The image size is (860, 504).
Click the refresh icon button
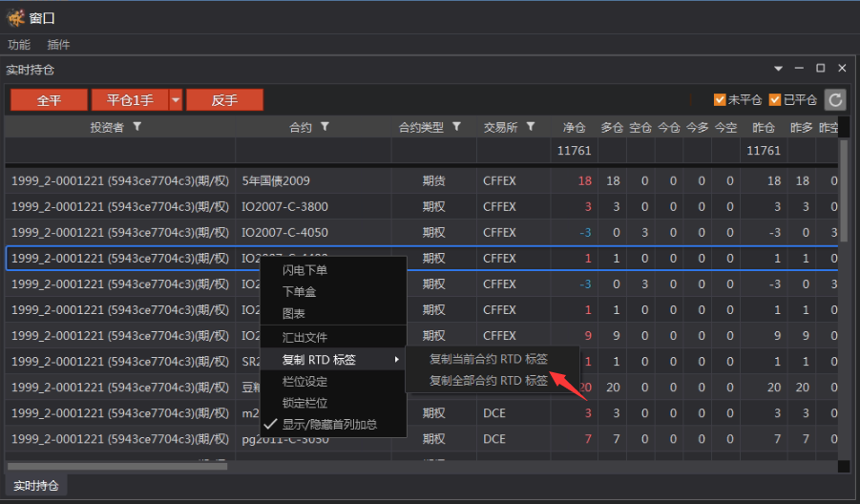(835, 100)
